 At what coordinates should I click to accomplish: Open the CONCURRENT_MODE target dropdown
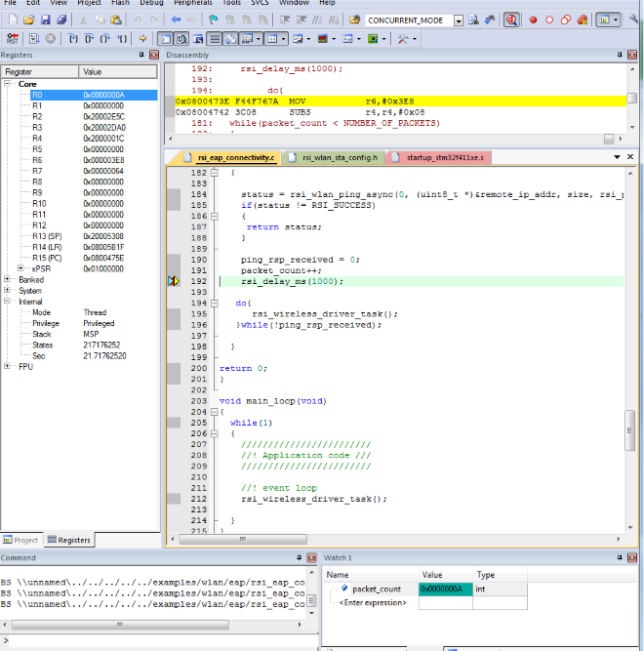click(x=459, y=20)
